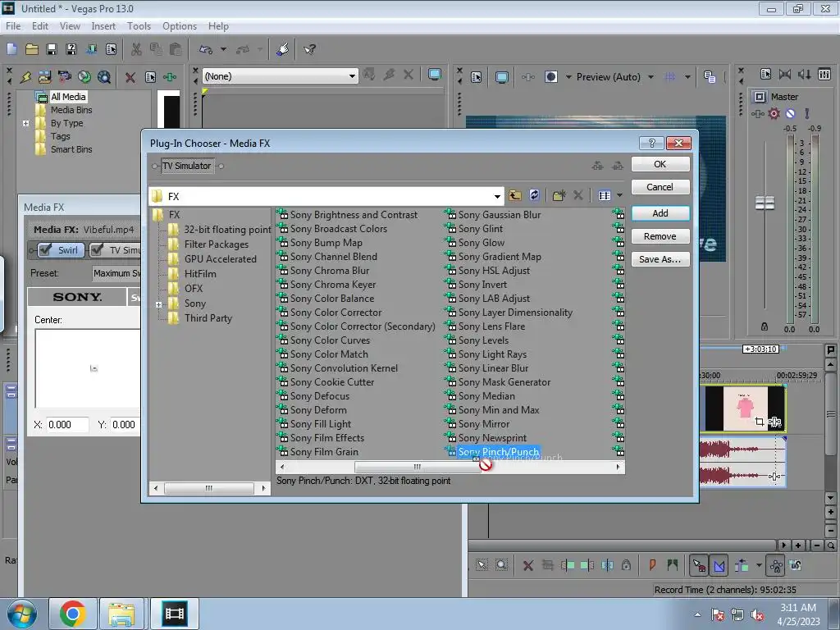Click the Master bus Audio FX gear icon

coord(774,113)
